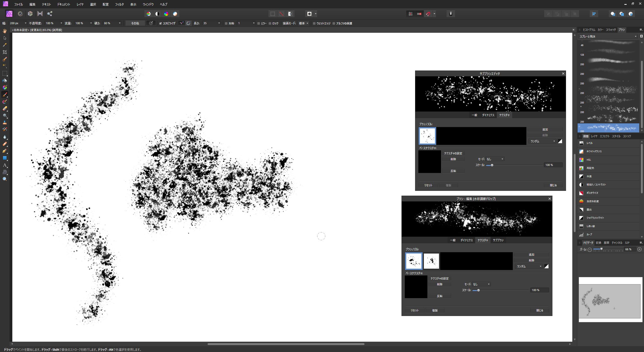This screenshot has height=352, width=644.
Task: Click the Assistant manager icon
Action: click(451, 14)
